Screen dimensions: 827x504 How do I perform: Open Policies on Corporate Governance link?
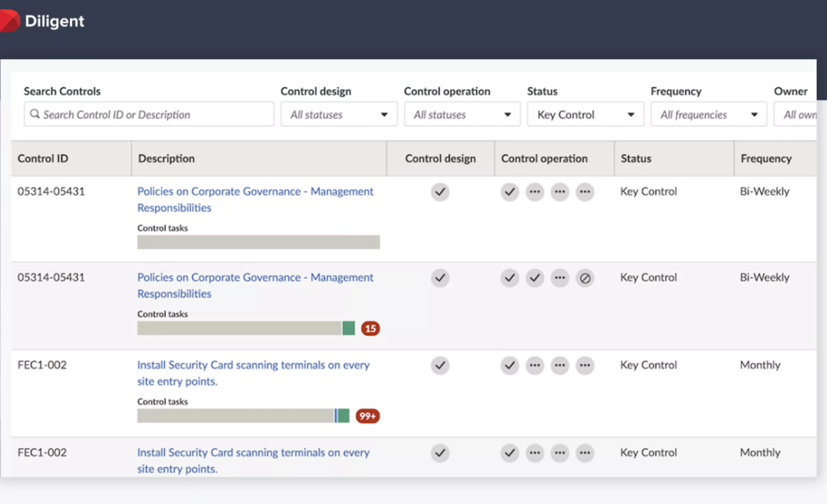tap(254, 191)
